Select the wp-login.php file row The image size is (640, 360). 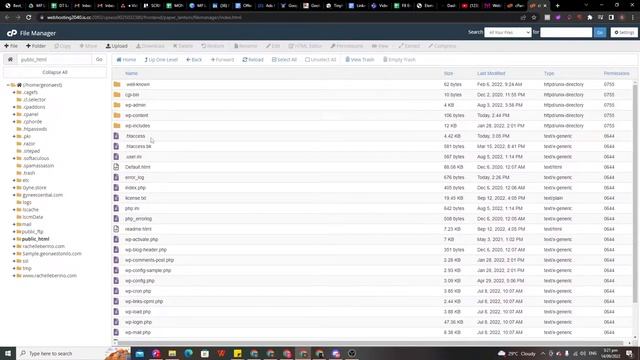(372, 322)
